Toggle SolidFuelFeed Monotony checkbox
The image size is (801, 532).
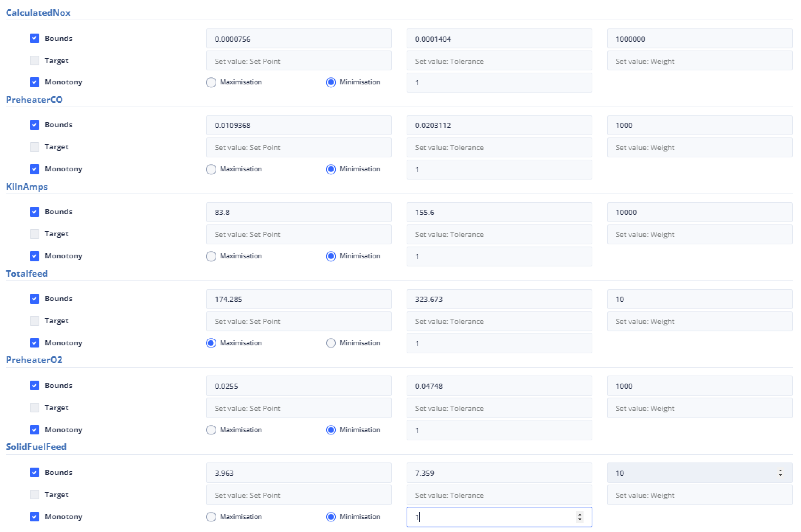[x=34, y=516]
